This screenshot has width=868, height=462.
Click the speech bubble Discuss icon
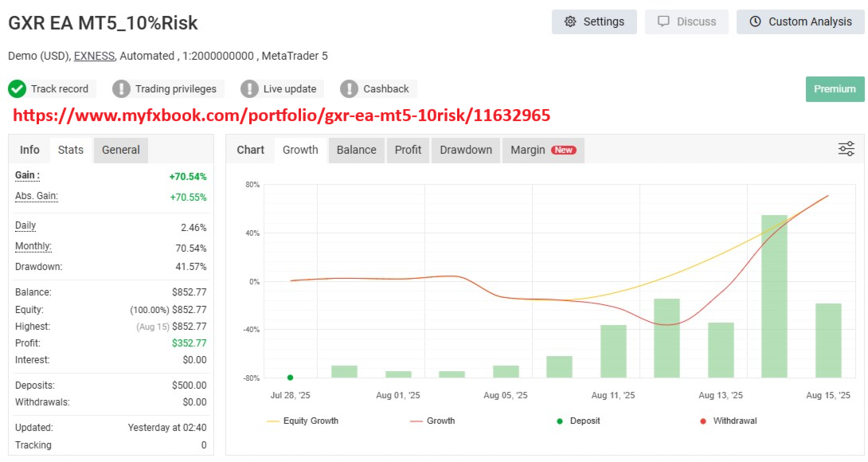[x=663, y=22]
